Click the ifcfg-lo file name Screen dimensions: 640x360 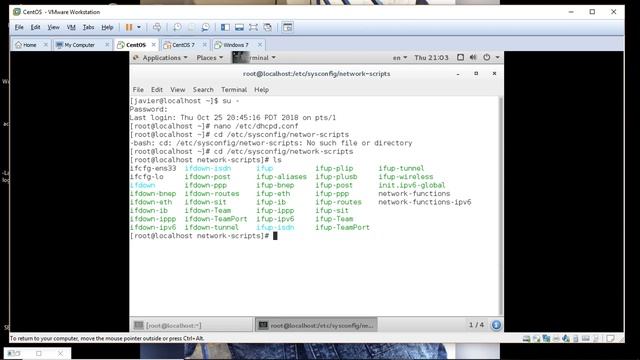point(147,177)
